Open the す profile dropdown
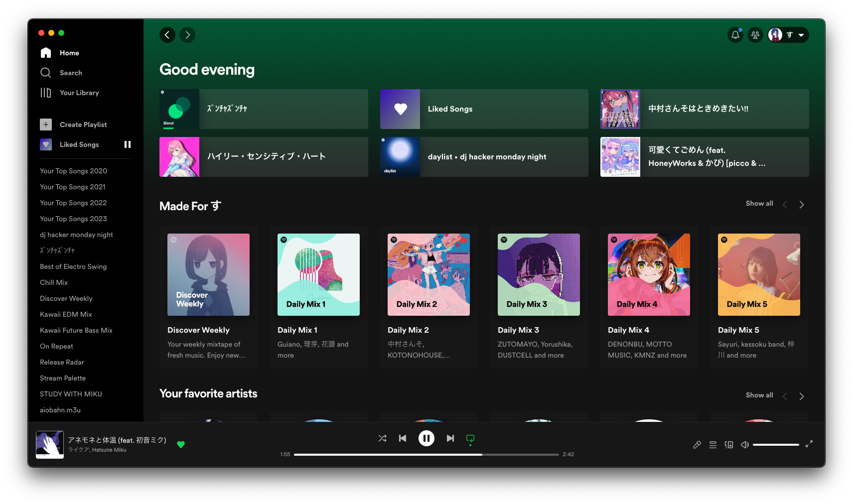853x504 pixels. pyautogui.click(x=787, y=35)
